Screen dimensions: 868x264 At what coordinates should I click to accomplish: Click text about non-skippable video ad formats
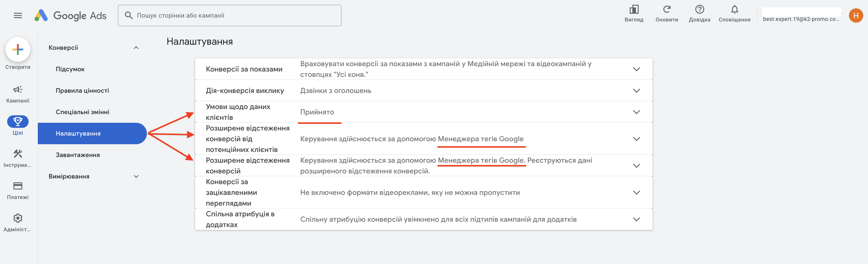410,192
